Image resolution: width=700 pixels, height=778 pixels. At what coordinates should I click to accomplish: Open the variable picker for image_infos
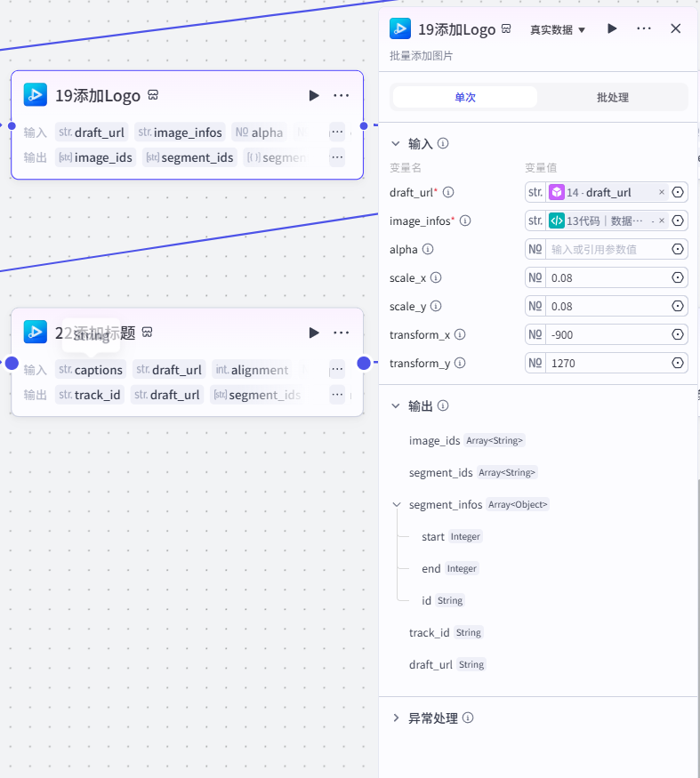click(x=678, y=221)
